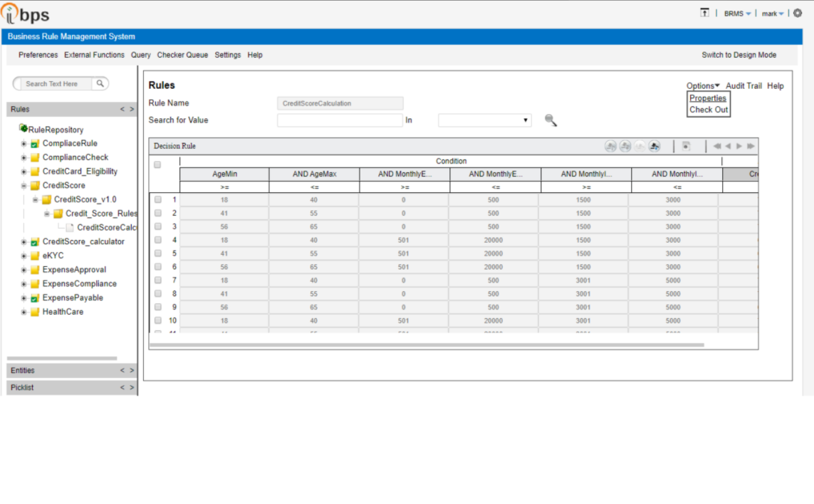Check the checkbox for rule row 3
The image size is (814, 504).
point(158,226)
